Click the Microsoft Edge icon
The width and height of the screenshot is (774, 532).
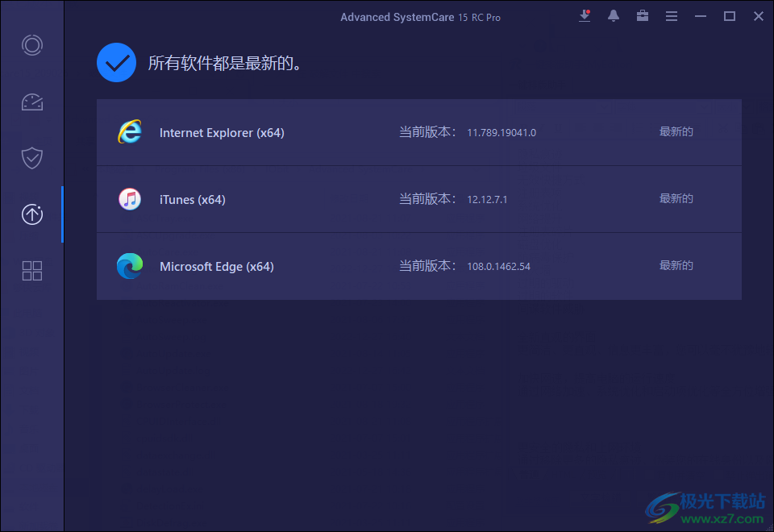(x=130, y=266)
